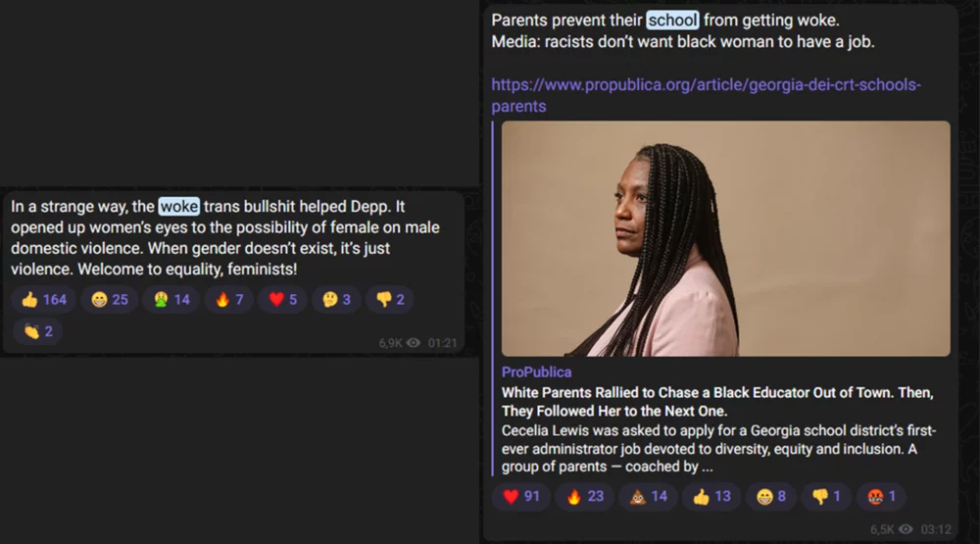The width and height of the screenshot is (980, 544).
Task: Click the cursing face reaction with 1
Action: coord(881,497)
